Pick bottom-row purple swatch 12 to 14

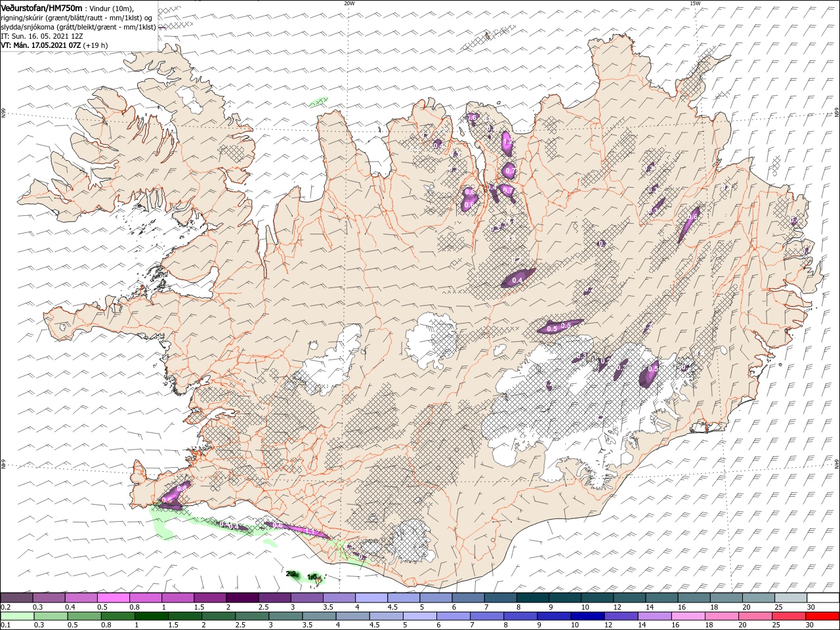(621, 616)
